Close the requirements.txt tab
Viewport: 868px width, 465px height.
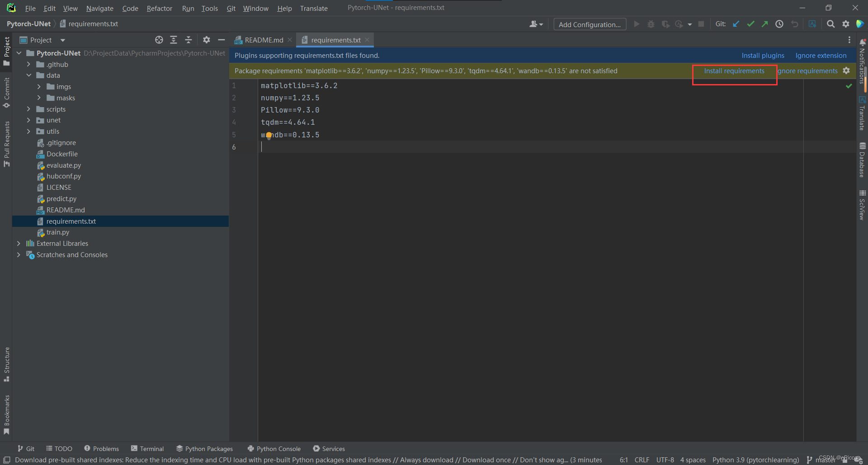367,40
